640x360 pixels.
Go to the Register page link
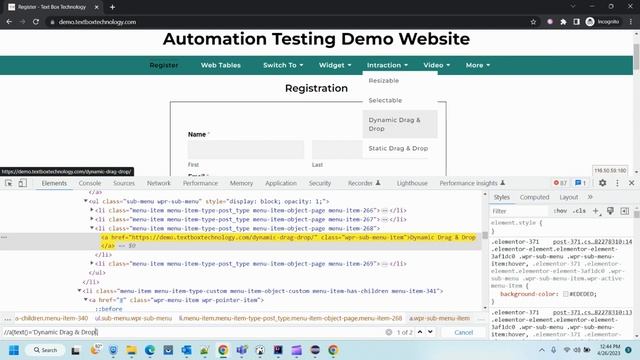tap(164, 65)
